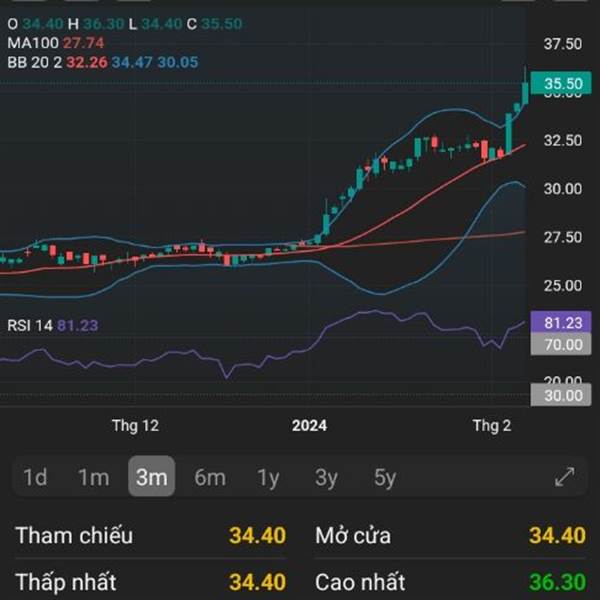Screen dimensions: 600x600
Task: Click the Thg 12 date axis label
Action: click(x=135, y=426)
